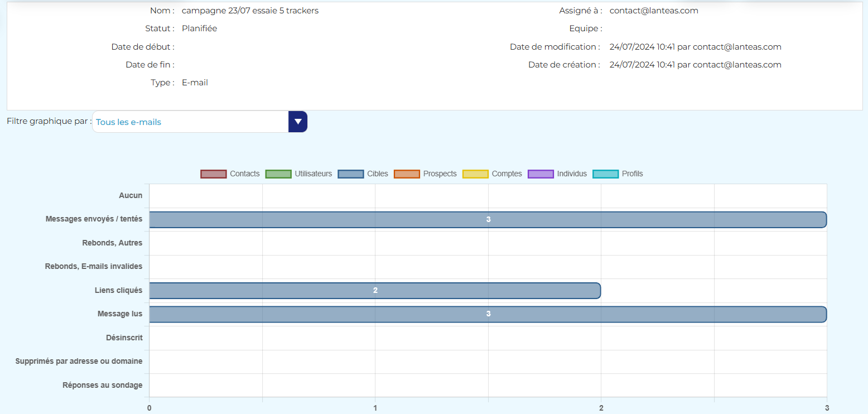Viewport: 868px width, 414px height.
Task: Click the 'Date de modification' value
Action: (695, 47)
